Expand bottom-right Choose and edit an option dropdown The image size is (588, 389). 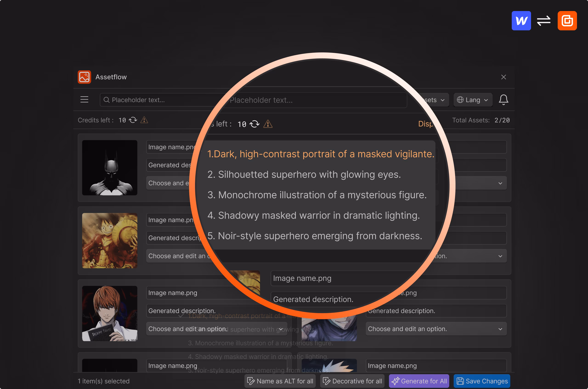(x=436, y=329)
